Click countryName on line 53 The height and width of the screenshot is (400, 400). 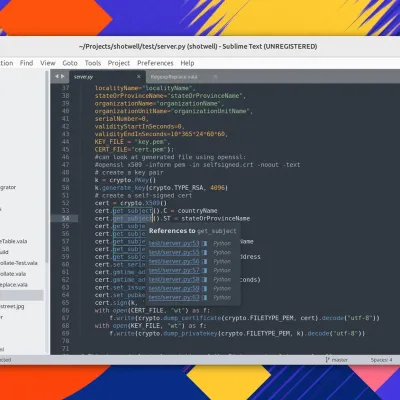tap(198, 211)
